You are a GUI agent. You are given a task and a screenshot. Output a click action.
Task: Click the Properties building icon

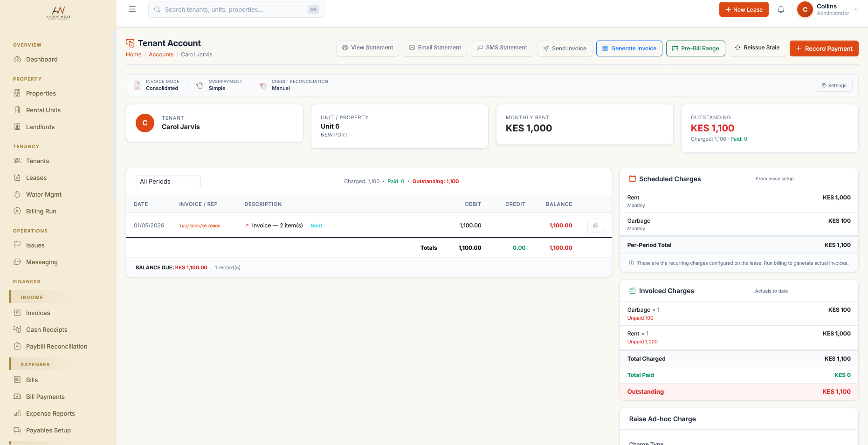(x=17, y=93)
